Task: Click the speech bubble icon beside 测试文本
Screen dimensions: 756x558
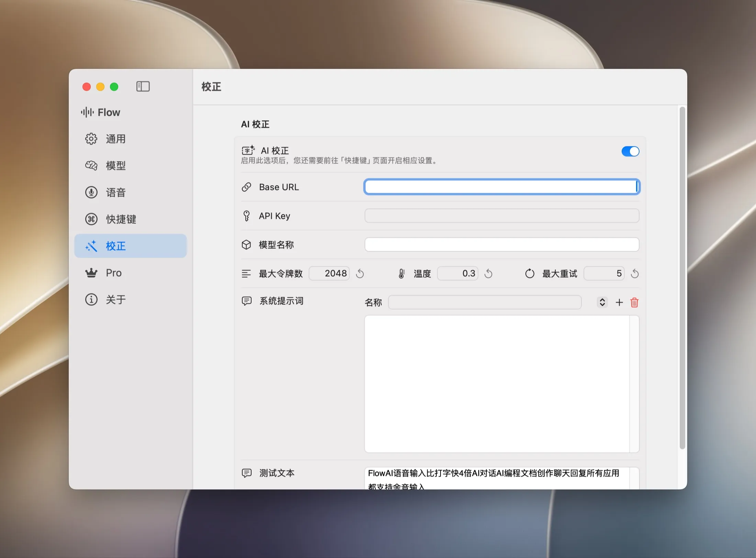Action: coord(247,473)
